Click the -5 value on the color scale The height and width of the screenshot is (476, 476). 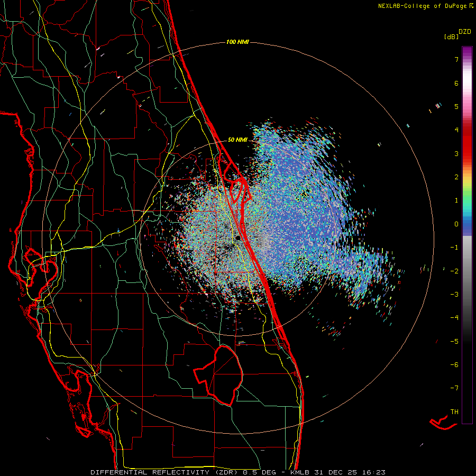point(454,342)
